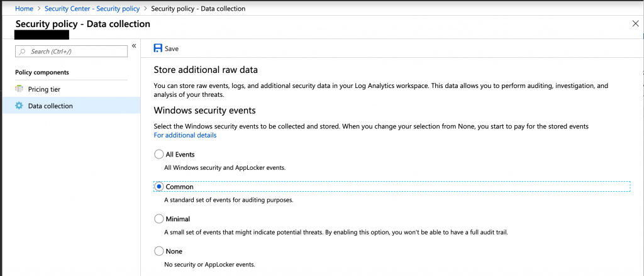Collapse the sidebar with double chevron
Viewport: 644px width, 276px height.
click(134, 46)
